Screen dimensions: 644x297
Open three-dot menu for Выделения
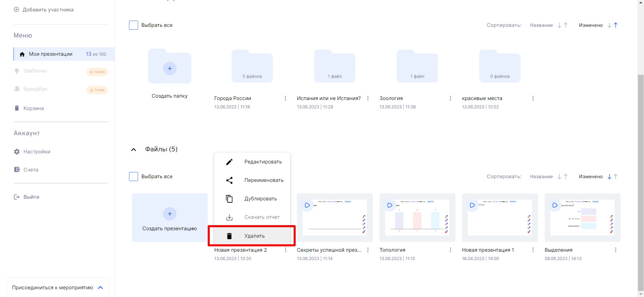pyautogui.click(x=615, y=250)
